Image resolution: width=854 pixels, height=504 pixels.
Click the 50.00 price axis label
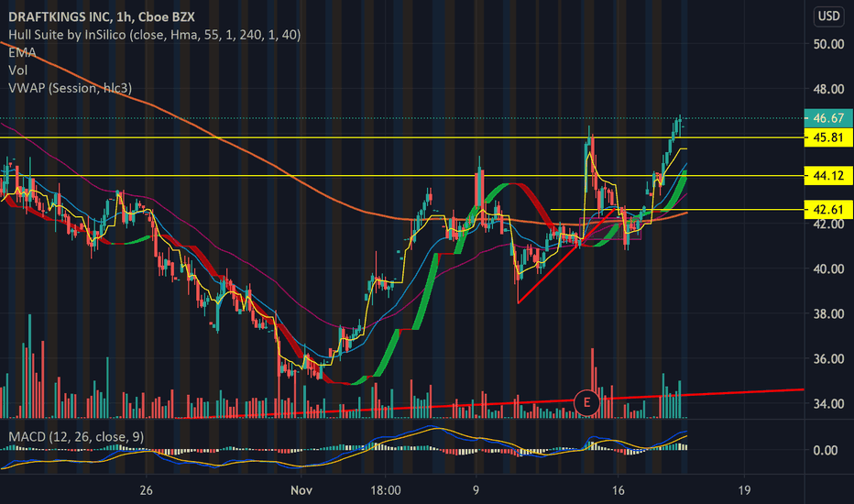(x=828, y=44)
